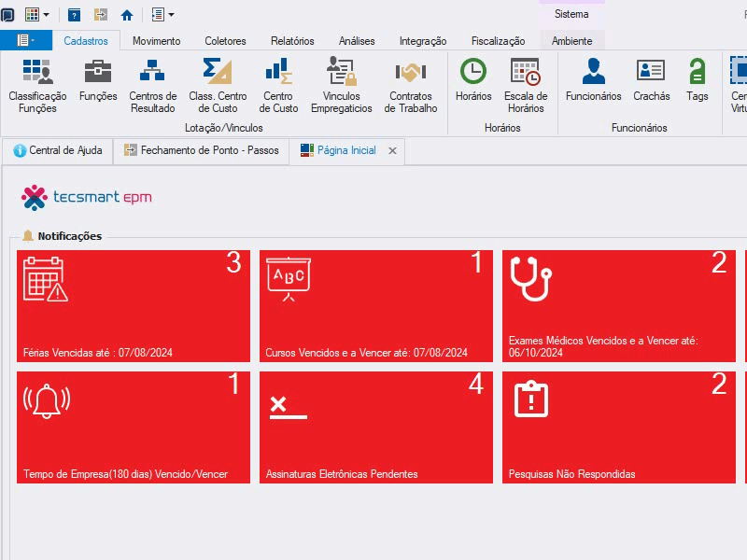Open the Assinaturas Eletrônicas Pendentes tile
The width and height of the screenshot is (747, 560).
376,427
